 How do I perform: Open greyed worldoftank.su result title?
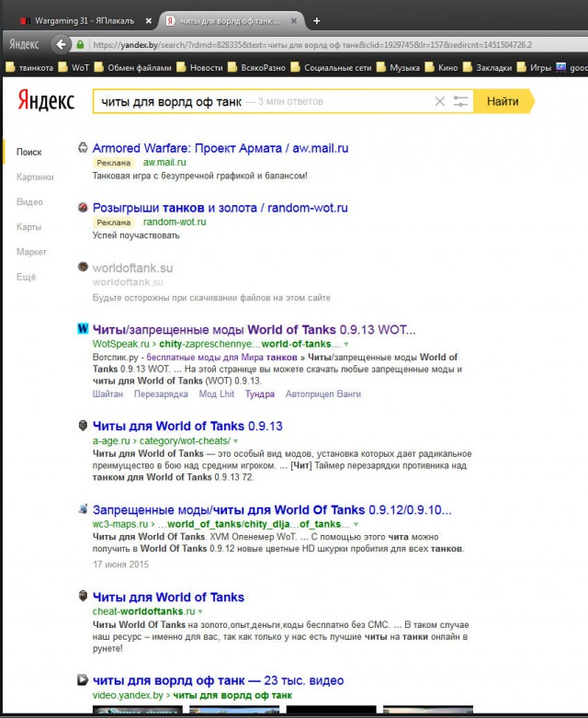click(x=132, y=268)
